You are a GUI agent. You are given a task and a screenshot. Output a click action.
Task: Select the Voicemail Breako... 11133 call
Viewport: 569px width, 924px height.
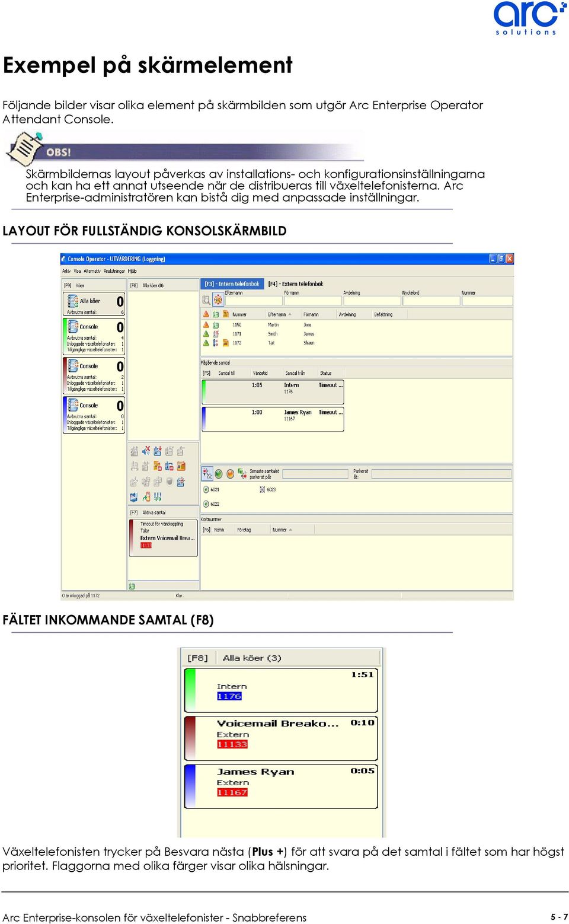coord(281,738)
